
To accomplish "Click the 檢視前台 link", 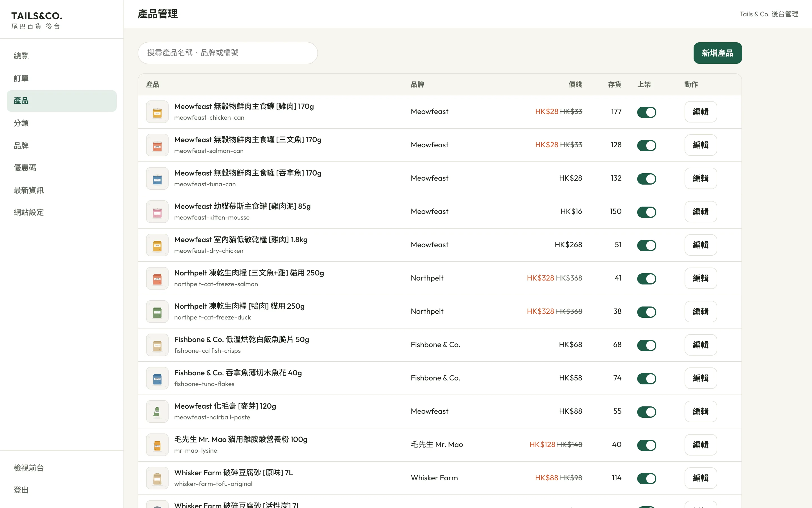I will 62,468.
